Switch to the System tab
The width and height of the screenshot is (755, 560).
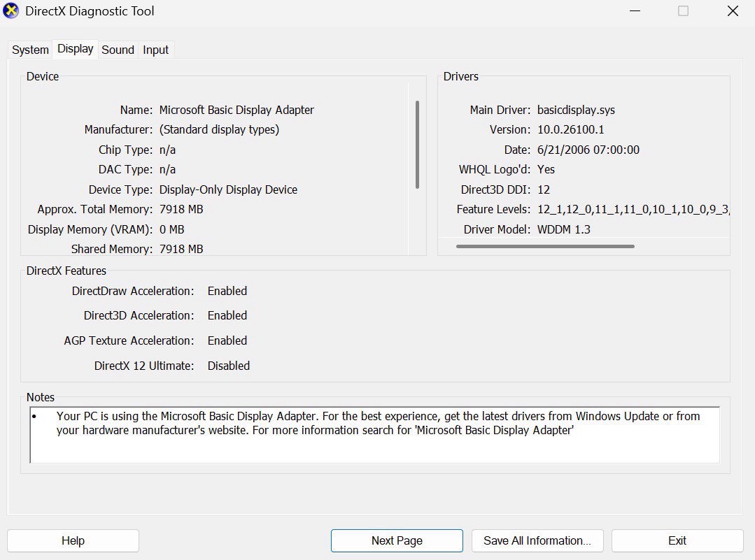tap(30, 50)
